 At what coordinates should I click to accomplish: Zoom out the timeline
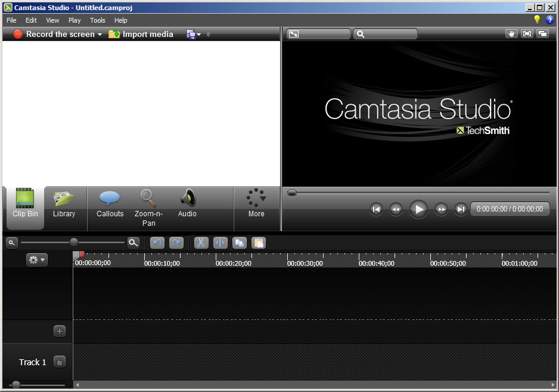coord(12,242)
